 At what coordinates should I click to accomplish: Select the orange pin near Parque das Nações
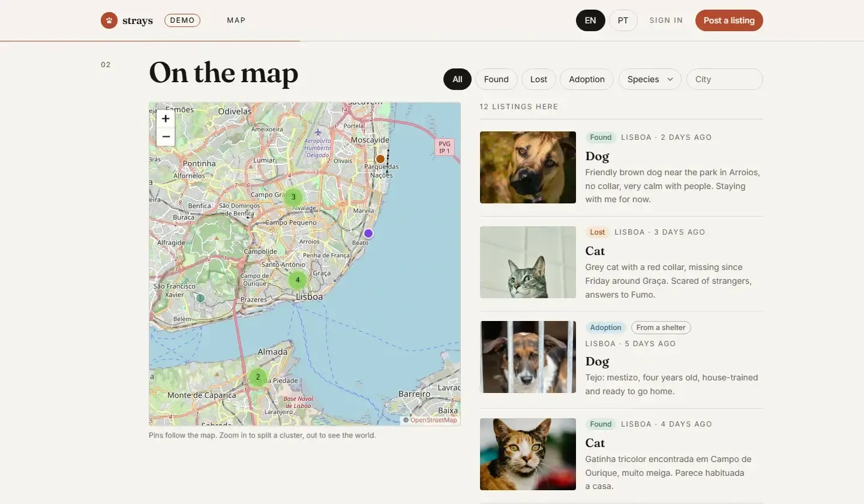[380, 159]
